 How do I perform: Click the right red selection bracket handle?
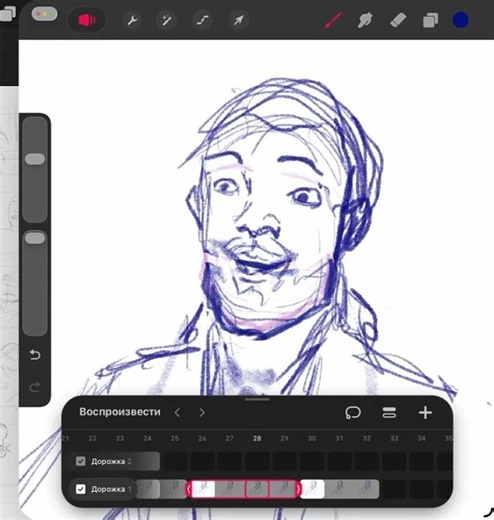click(298, 489)
